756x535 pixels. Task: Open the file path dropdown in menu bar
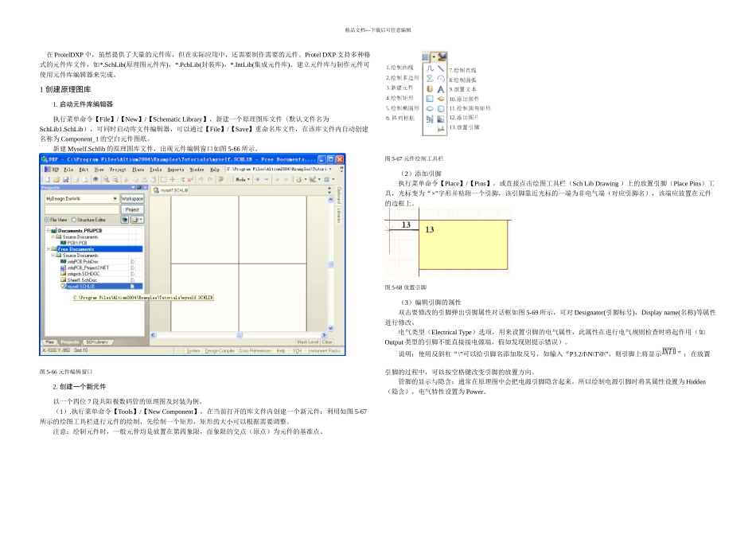coord(330,170)
